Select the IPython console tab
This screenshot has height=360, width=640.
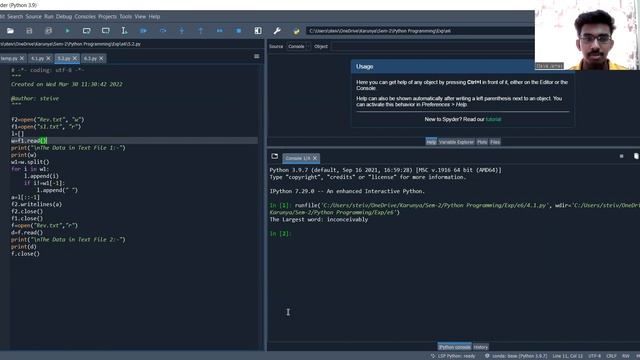454,347
